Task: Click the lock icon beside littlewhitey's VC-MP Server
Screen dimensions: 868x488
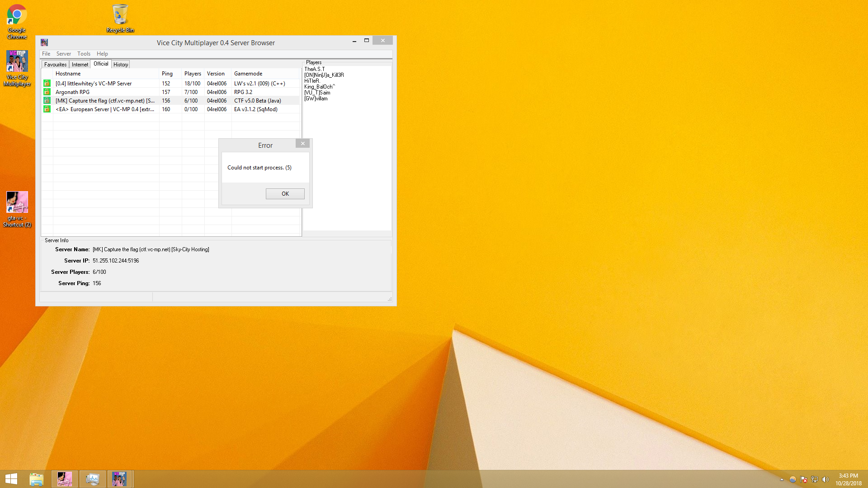Action: click(x=47, y=83)
